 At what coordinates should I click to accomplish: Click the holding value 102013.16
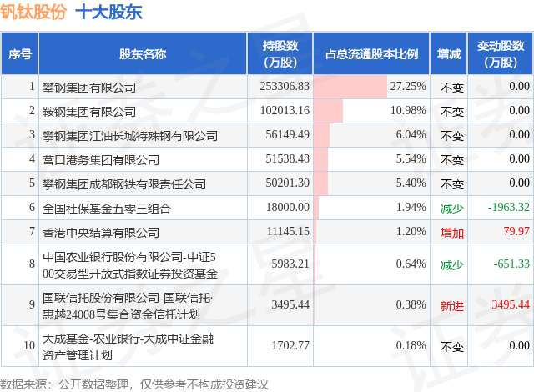point(285,110)
